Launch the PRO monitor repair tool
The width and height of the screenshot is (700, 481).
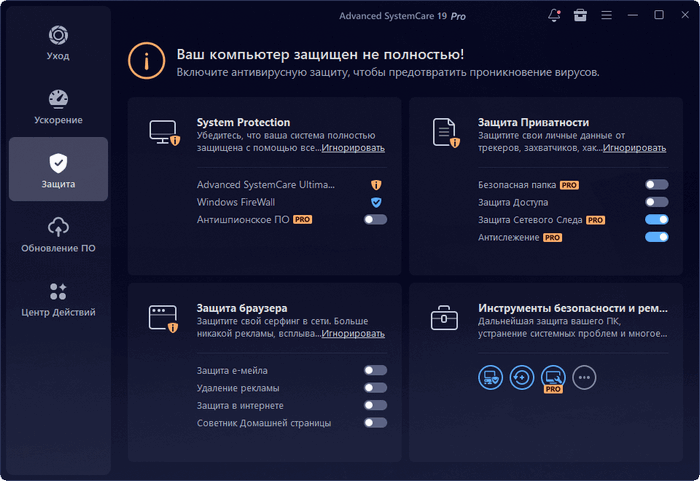coord(553,377)
